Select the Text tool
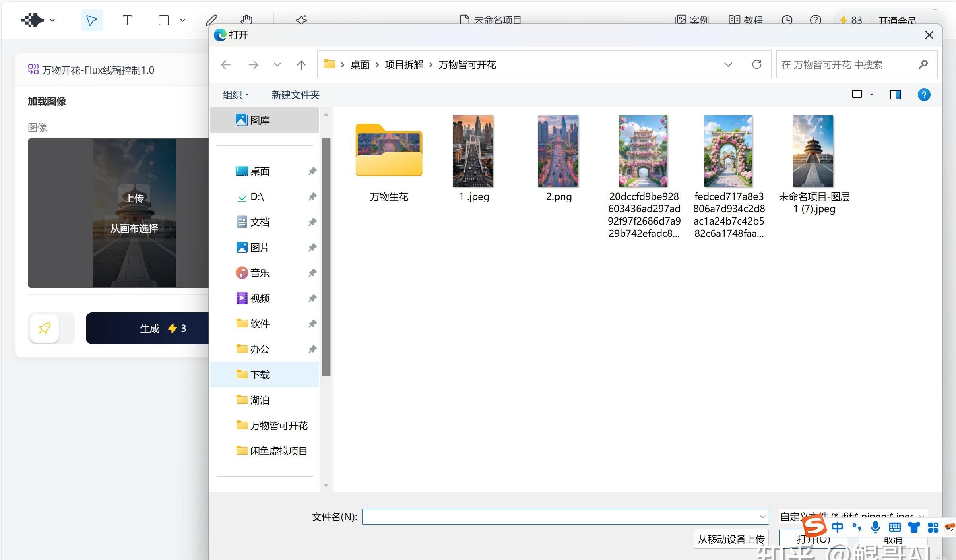This screenshot has width=956, height=560. coord(127,20)
